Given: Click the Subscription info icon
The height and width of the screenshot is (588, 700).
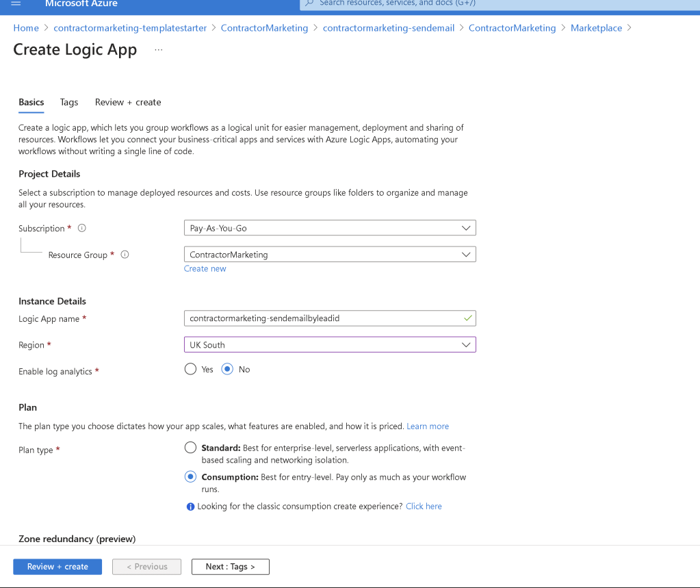Looking at the screenshot, I should pos(81,228).
